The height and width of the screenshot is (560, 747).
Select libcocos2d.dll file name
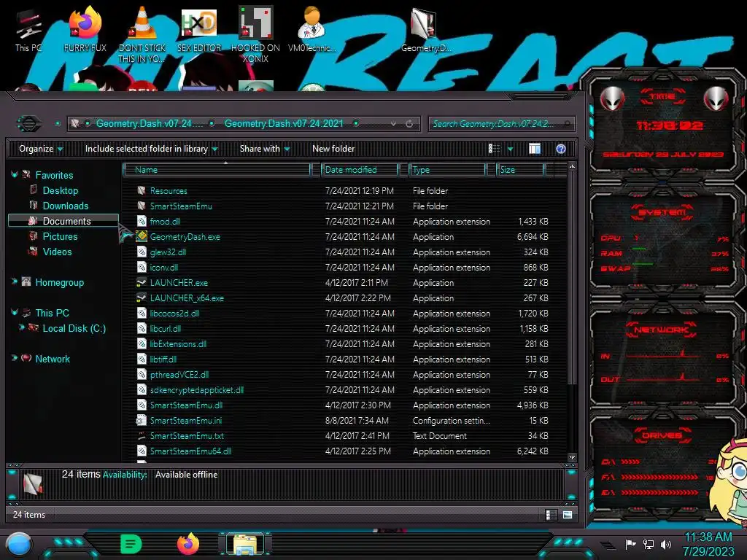[x=174, y=314]
